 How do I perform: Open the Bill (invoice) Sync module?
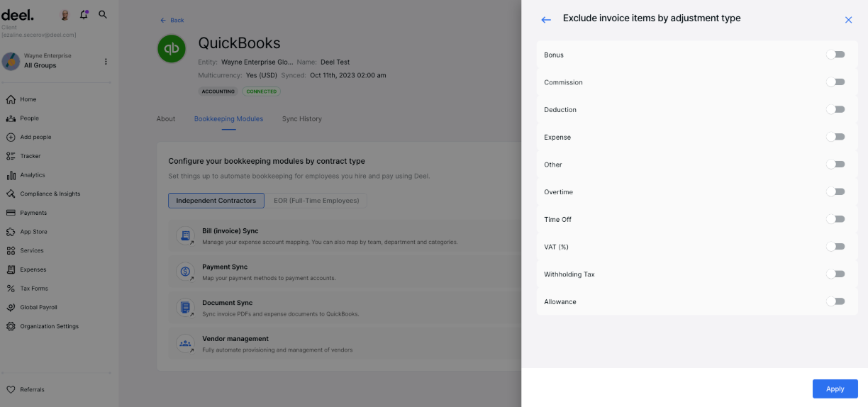click(x=344, y=236)
